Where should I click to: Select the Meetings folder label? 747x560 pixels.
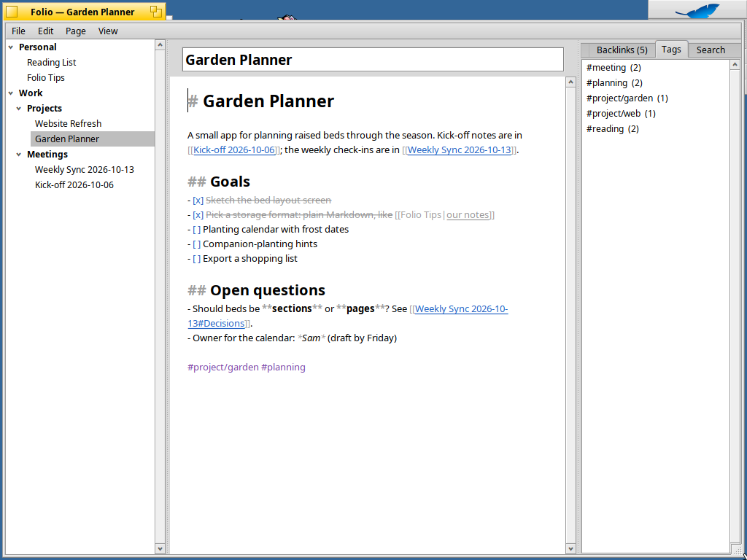pyautogui.click(x=47, y=155)
